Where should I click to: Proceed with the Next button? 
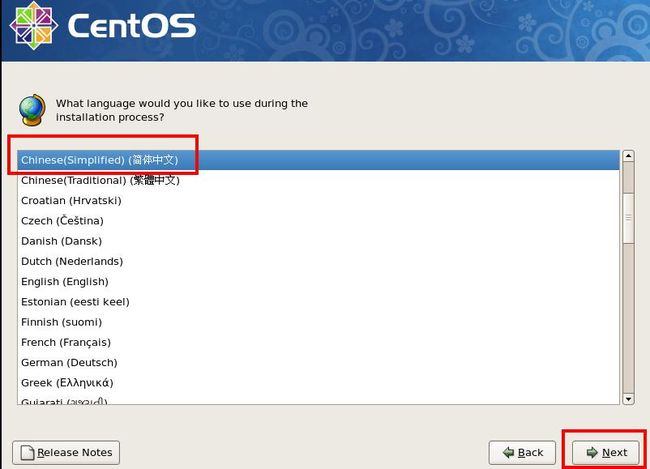coord(606,452)
